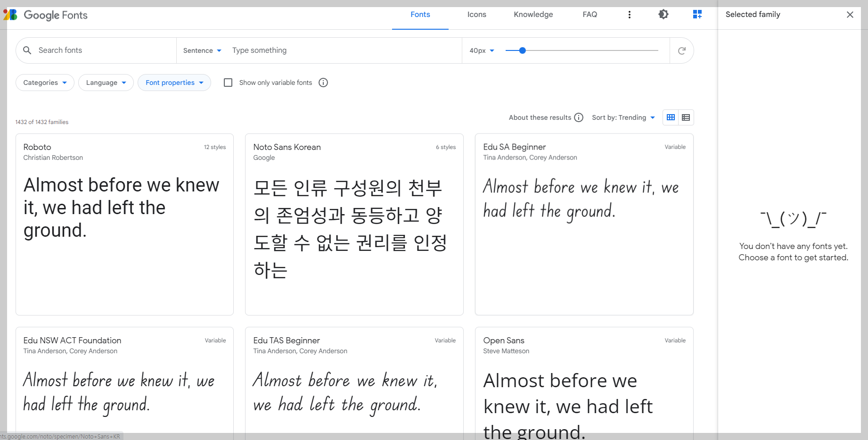Open the Open Sans font card

[x=584, y=383]
